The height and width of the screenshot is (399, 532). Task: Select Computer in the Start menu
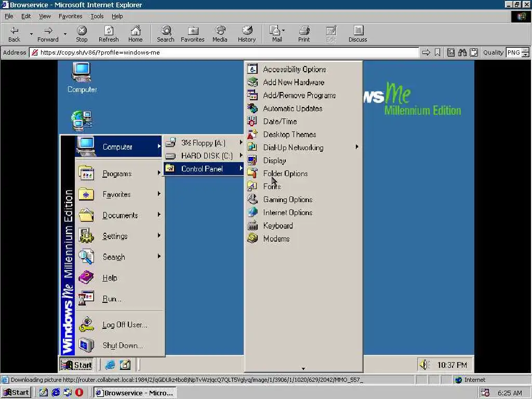pyautogui.click(x=118, y=147)
